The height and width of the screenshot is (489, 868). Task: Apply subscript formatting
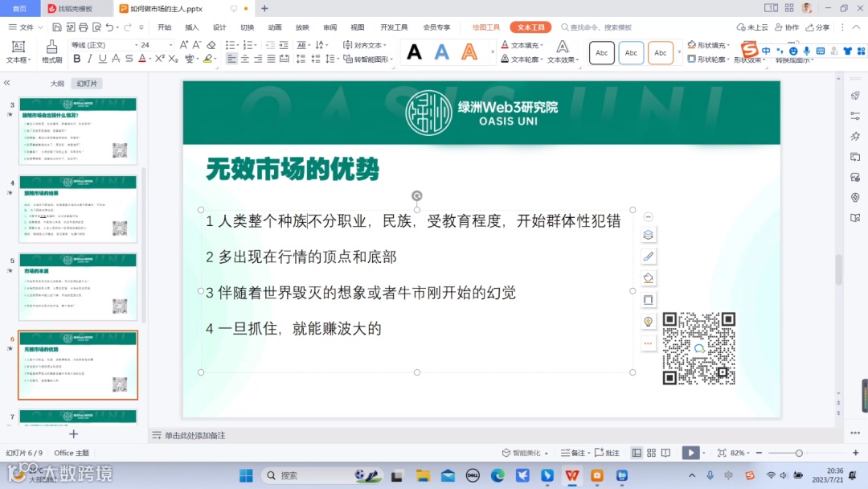173,59
